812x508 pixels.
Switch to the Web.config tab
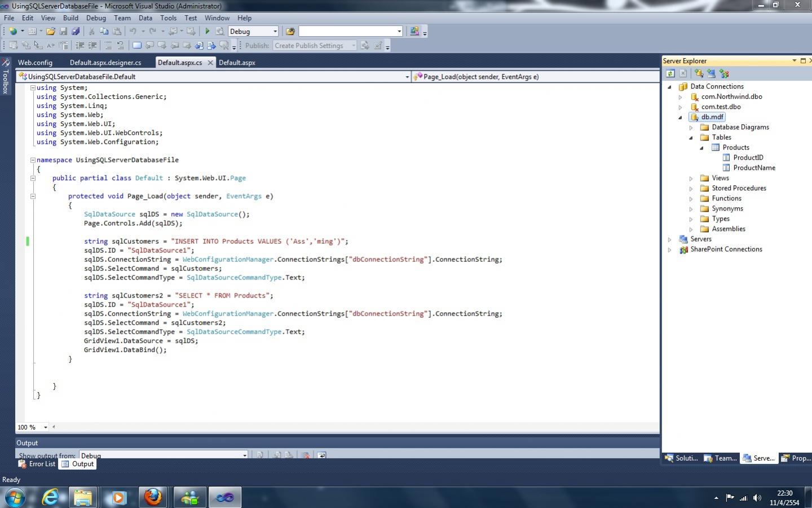35,63
